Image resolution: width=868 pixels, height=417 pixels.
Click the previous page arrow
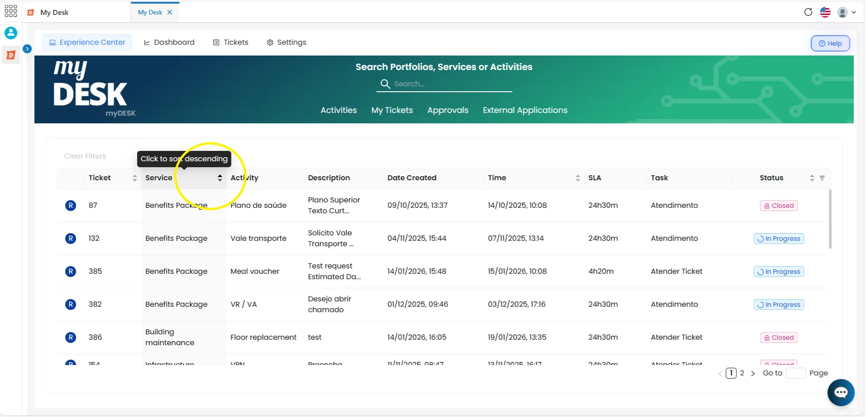coord(720,374)
